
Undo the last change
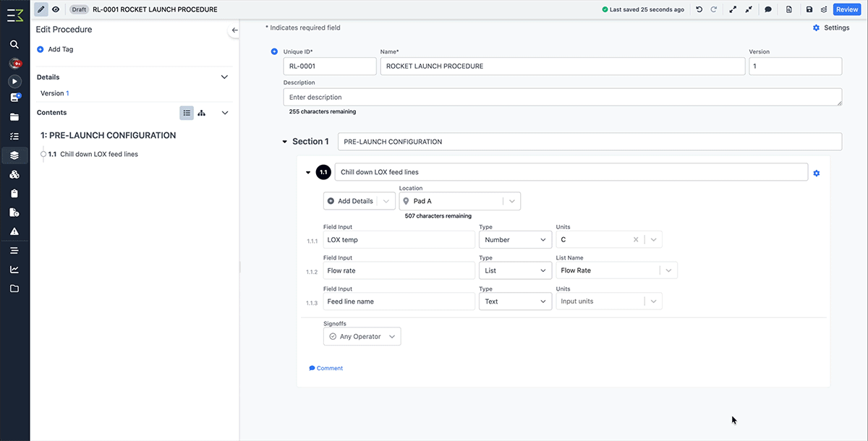click(699, 9)
